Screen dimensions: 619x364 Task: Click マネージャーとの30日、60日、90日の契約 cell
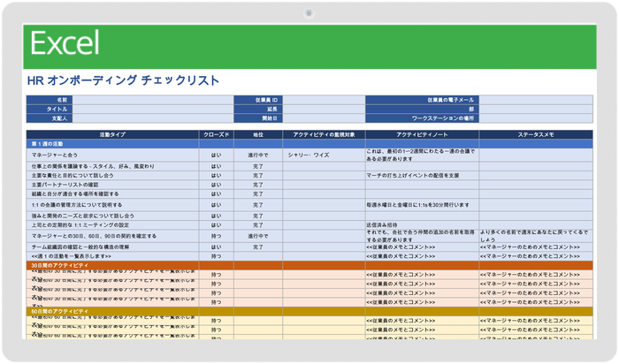point(112,236)
